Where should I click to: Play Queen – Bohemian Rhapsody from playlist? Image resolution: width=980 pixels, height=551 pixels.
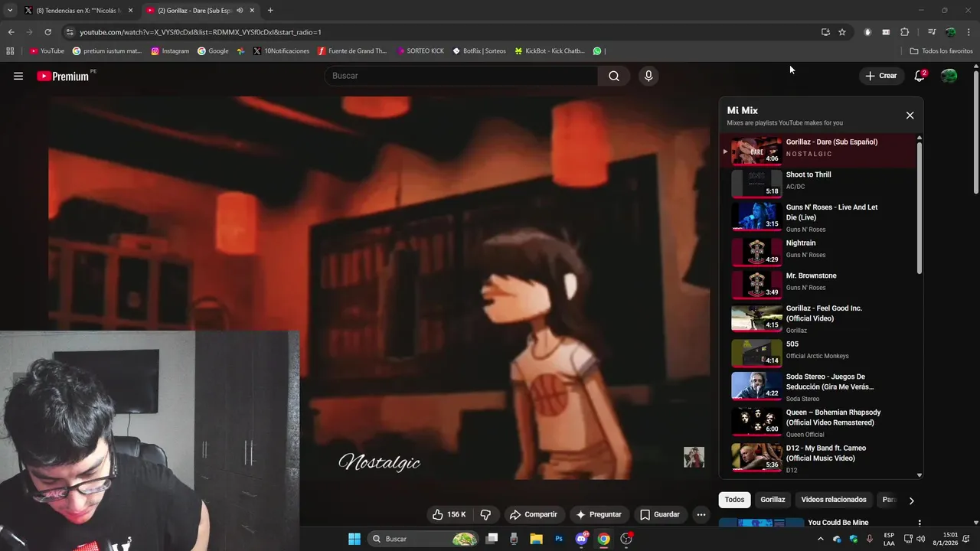(x=818, y=422)
